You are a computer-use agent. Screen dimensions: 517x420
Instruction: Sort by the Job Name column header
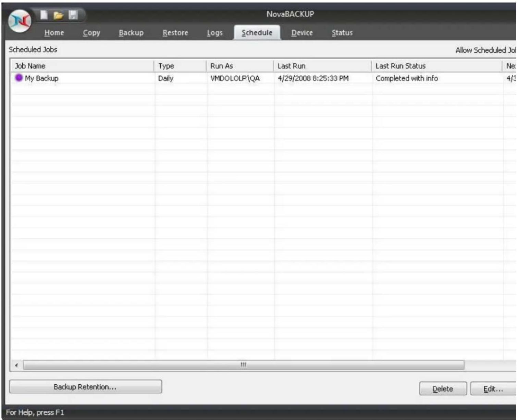coord(82,66)
